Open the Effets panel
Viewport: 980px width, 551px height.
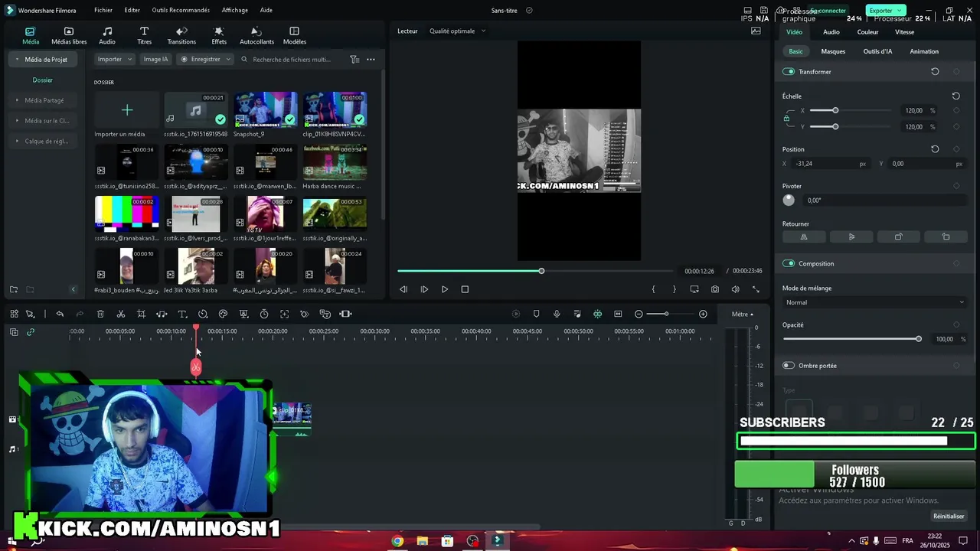(219, 36)
